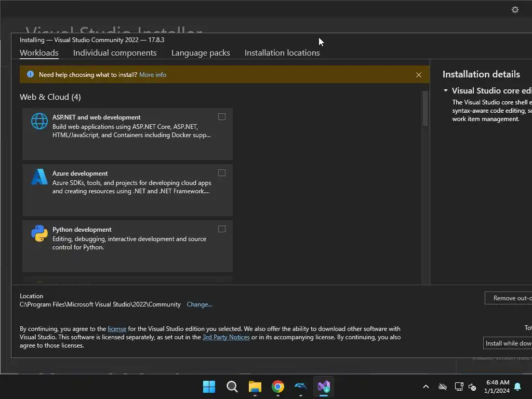Click workloads list vertical scrollbar

[425, 109]
